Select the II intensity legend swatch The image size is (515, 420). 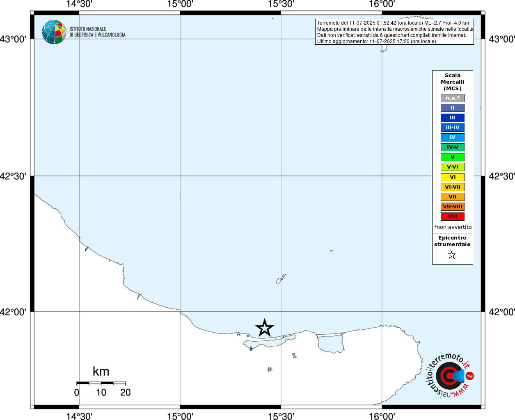(453, 108)
